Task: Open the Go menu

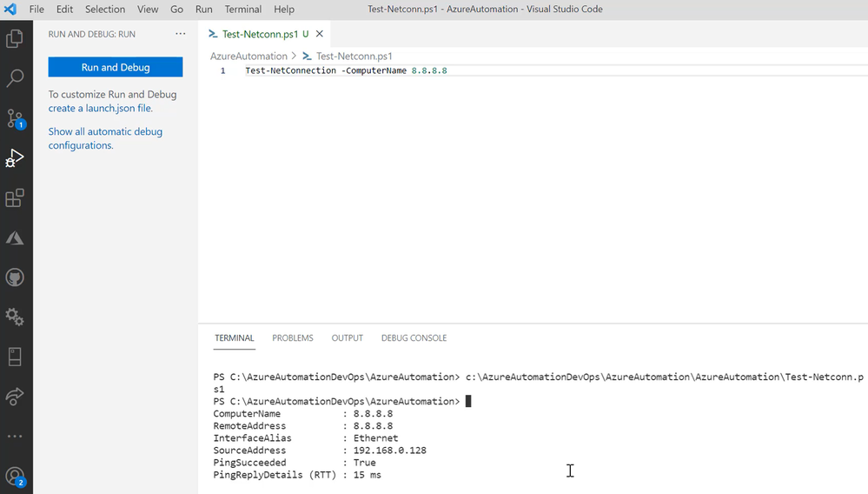Action: pyautogui.click(x=176, y=9)
